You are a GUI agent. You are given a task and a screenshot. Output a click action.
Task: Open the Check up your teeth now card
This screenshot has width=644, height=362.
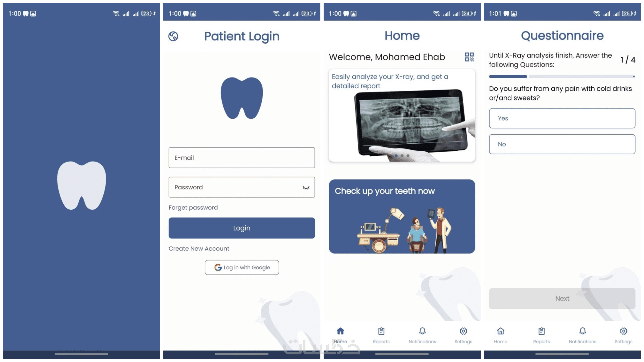tap(402, 217)
